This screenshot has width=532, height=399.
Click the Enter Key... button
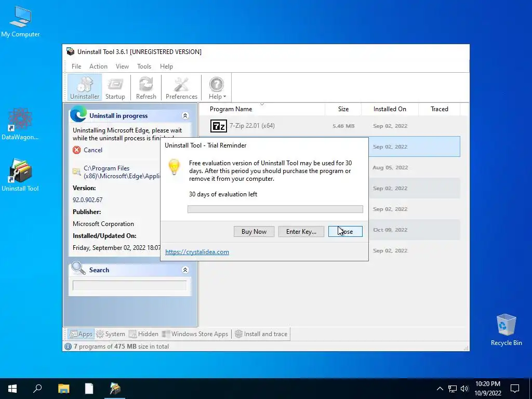pyautogui.click(x=301, y=231)
